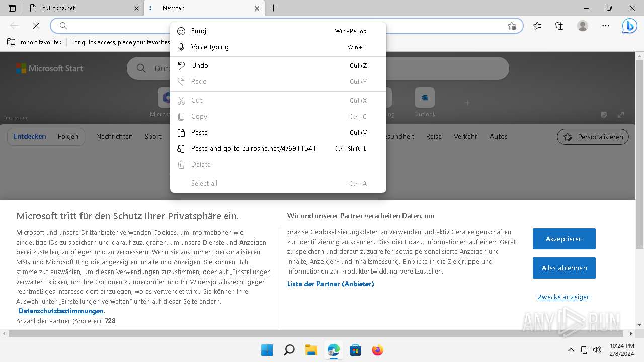
Task: Open the Reise category
Action: [x=434, y=136]
